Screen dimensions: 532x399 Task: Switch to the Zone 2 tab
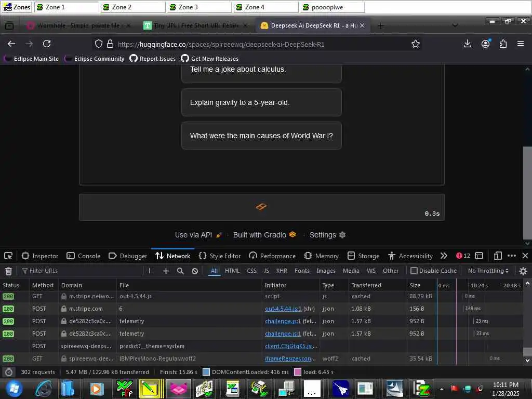coord(132,7)
